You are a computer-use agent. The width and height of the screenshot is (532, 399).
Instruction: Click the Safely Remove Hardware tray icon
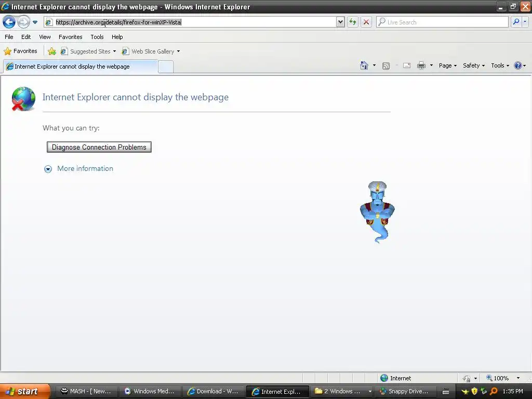(484, 391)
